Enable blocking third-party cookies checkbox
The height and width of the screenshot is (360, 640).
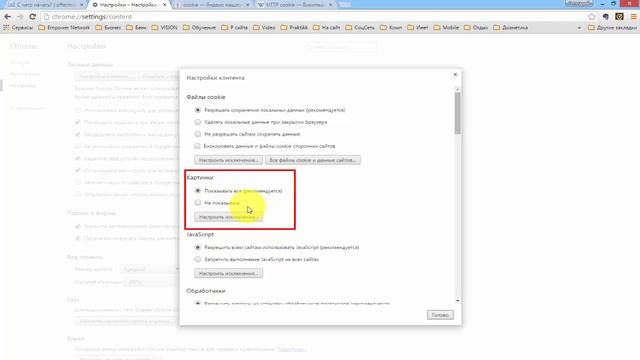coord(198,146)
